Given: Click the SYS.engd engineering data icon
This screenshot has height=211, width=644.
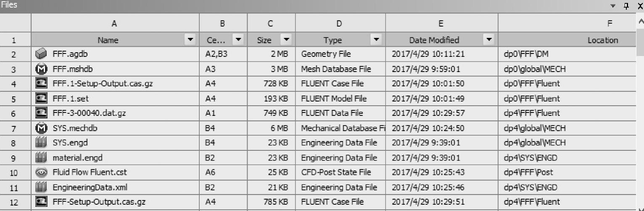Looking at the screenshot, I should coord(41,143).
